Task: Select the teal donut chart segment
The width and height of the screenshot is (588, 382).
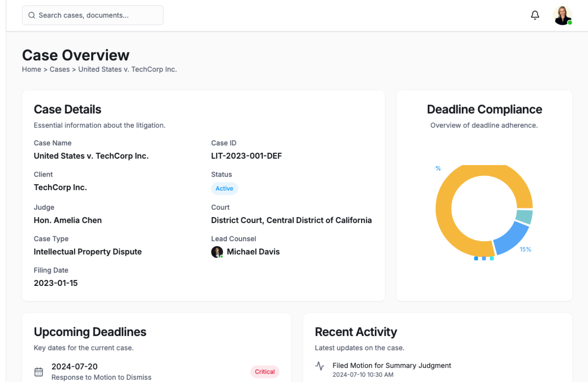Action: pyautogui.click(x=524, y=217)
